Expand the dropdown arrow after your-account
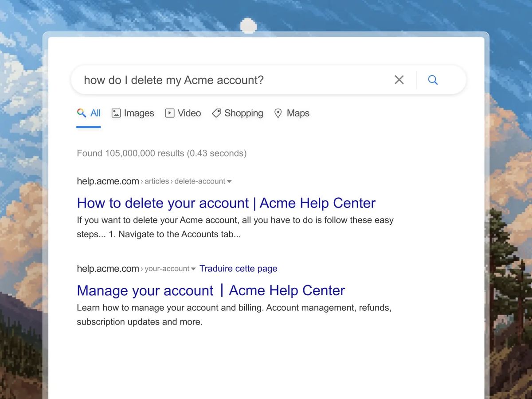The height and width of the screenshot is (399, 532). (193, 269)
